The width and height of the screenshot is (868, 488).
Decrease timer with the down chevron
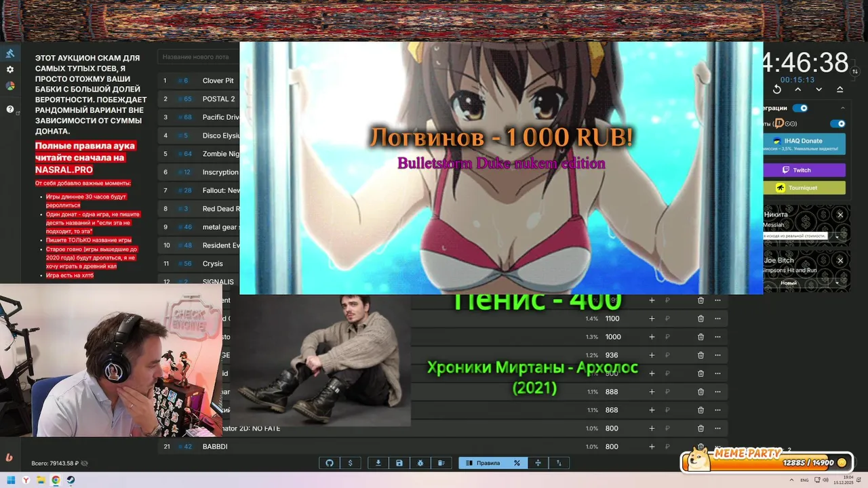pos(819,89)
